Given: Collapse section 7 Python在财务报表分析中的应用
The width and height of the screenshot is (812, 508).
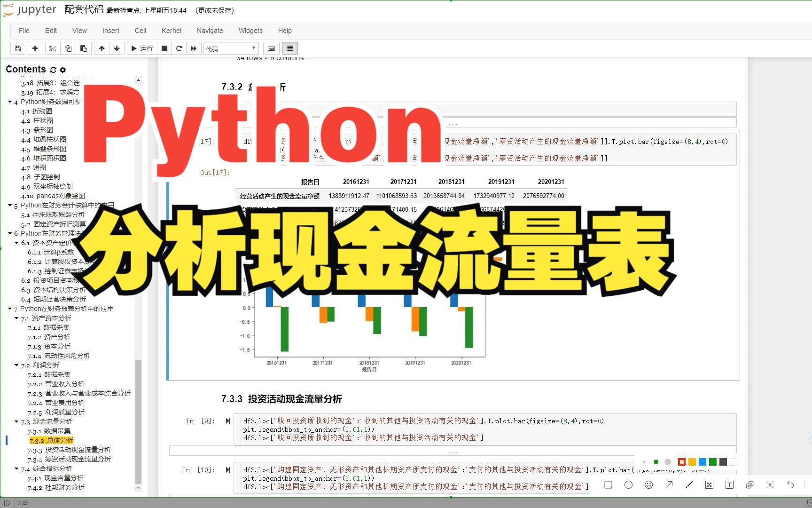Looking at the screenshot, I should tap(10, 309).
